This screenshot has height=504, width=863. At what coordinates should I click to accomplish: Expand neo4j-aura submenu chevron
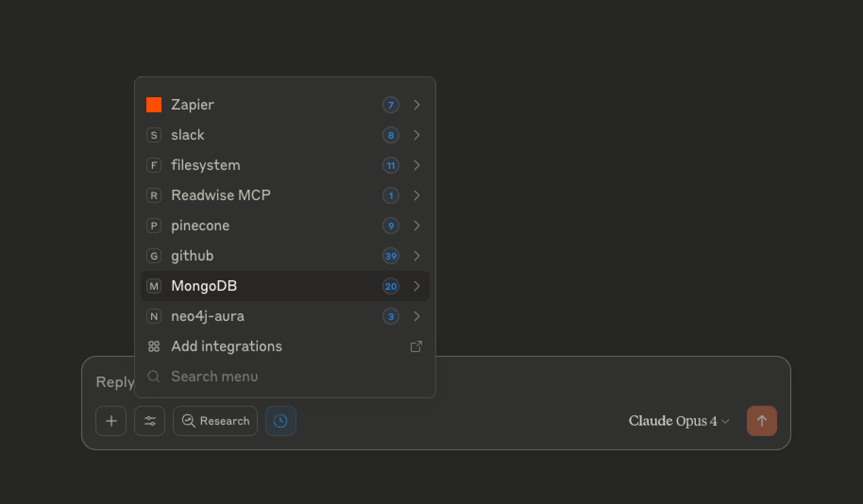[416, 316]
